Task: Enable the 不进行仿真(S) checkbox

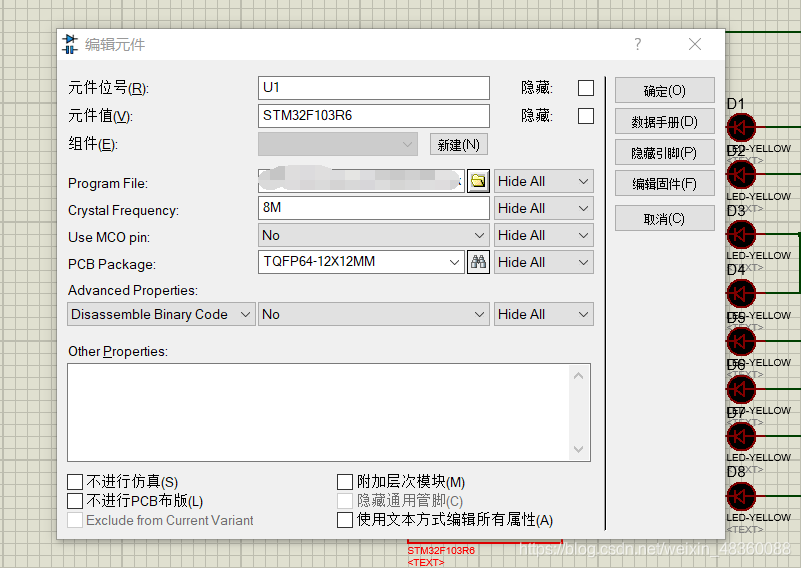Action: click(x=75, y=482)
